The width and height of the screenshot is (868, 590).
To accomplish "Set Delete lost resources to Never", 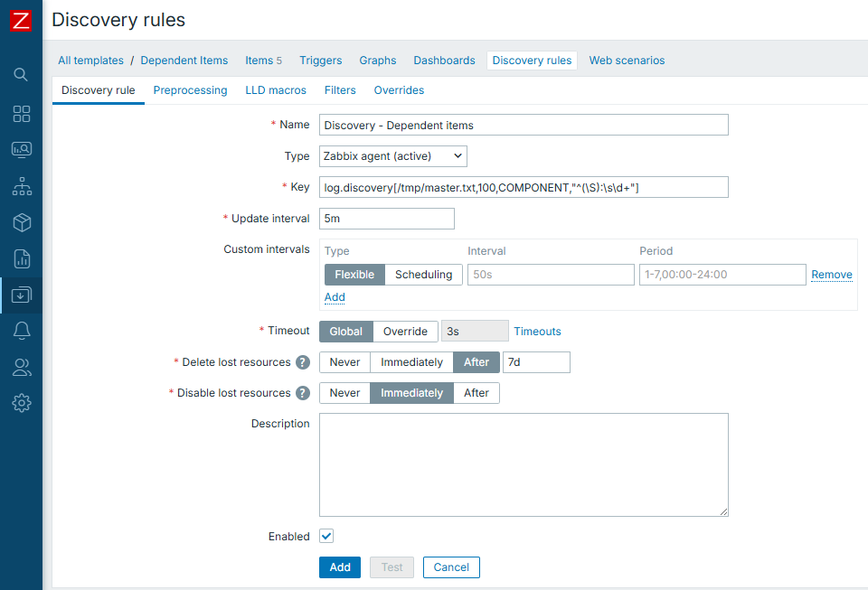I will tap(344, 362).
